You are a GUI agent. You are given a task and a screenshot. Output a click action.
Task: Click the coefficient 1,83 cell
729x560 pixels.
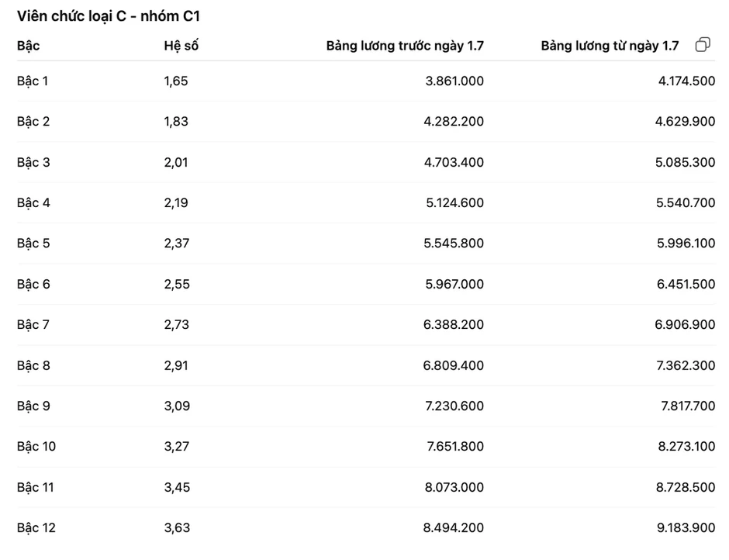tap(176, 122)
